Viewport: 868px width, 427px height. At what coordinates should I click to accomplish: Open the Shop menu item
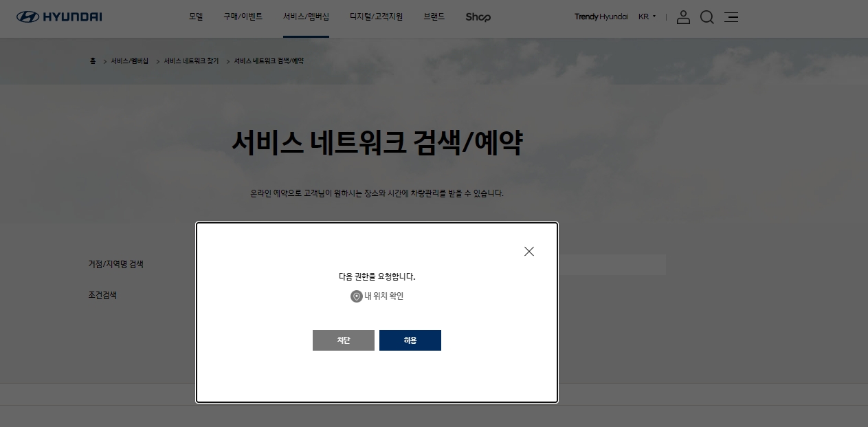pos(478,17)
